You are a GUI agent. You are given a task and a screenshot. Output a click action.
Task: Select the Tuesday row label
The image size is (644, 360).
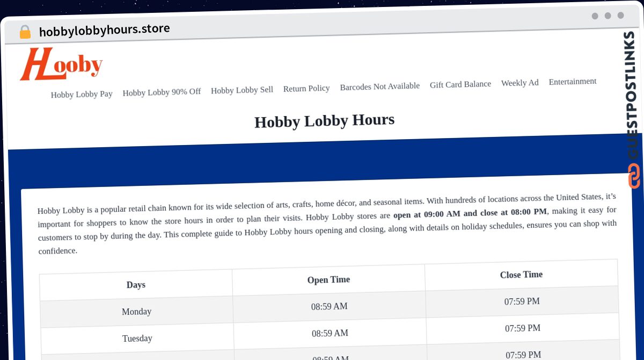(x=137, y=339)
